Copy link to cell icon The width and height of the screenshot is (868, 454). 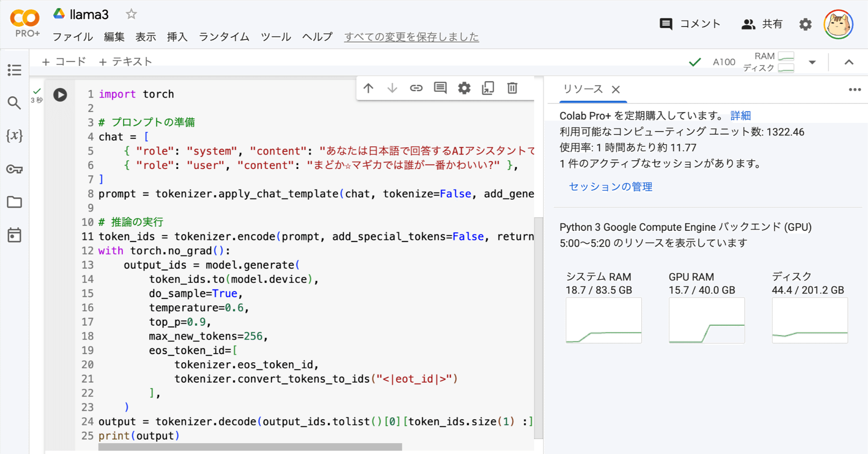tap(416, 88)
